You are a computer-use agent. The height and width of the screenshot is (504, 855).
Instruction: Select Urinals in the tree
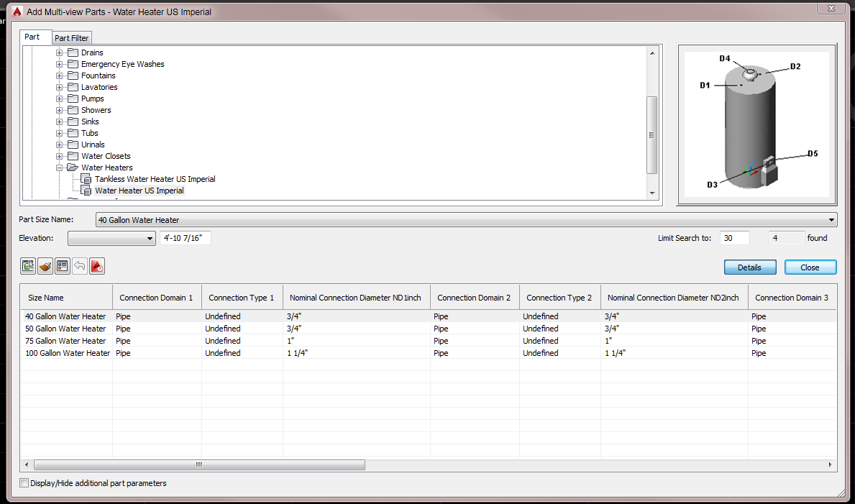click(93, 145)
